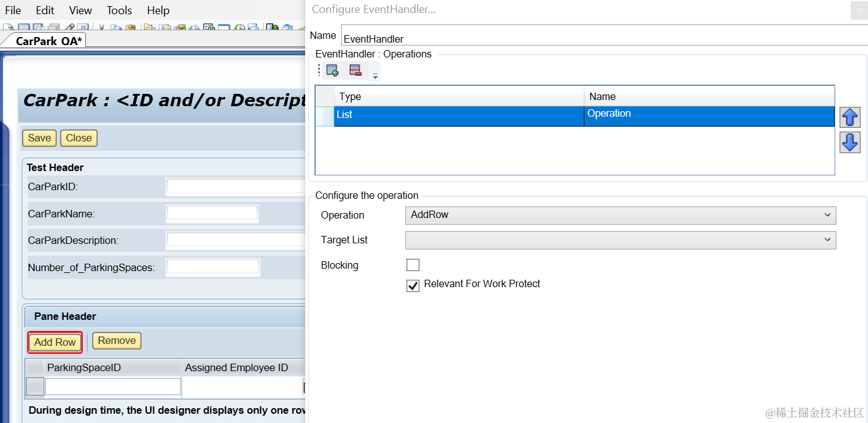Select the Remove button
This screenshot has width=868, height=423.
coord(117,341)
